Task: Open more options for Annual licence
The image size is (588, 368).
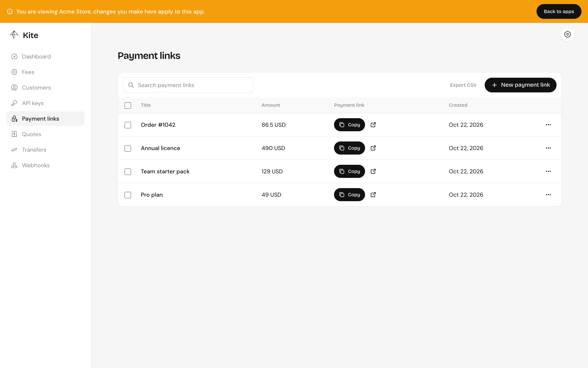Action: pos(548,148)
